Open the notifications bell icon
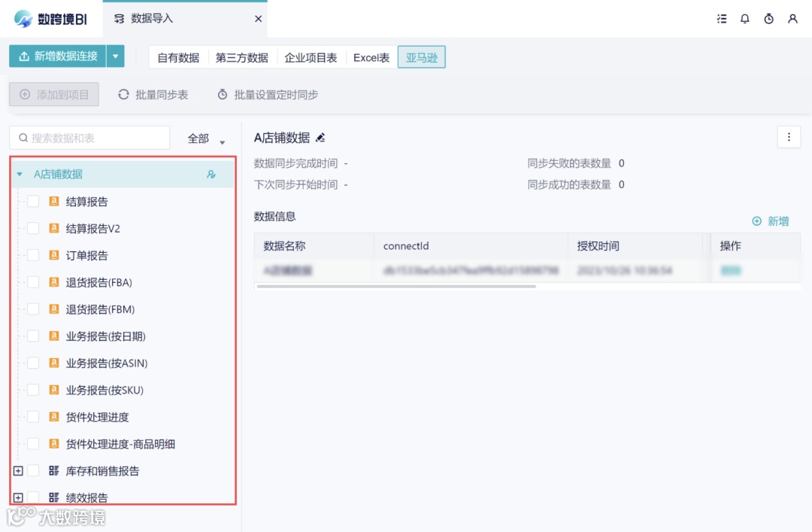This screenshot has height=532, width=812. [x=745, y=19]
